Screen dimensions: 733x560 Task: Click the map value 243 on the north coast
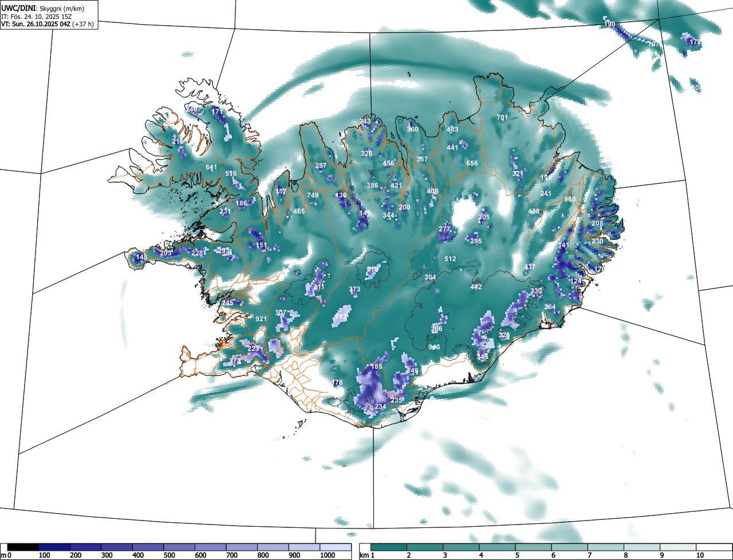(365, 121)
